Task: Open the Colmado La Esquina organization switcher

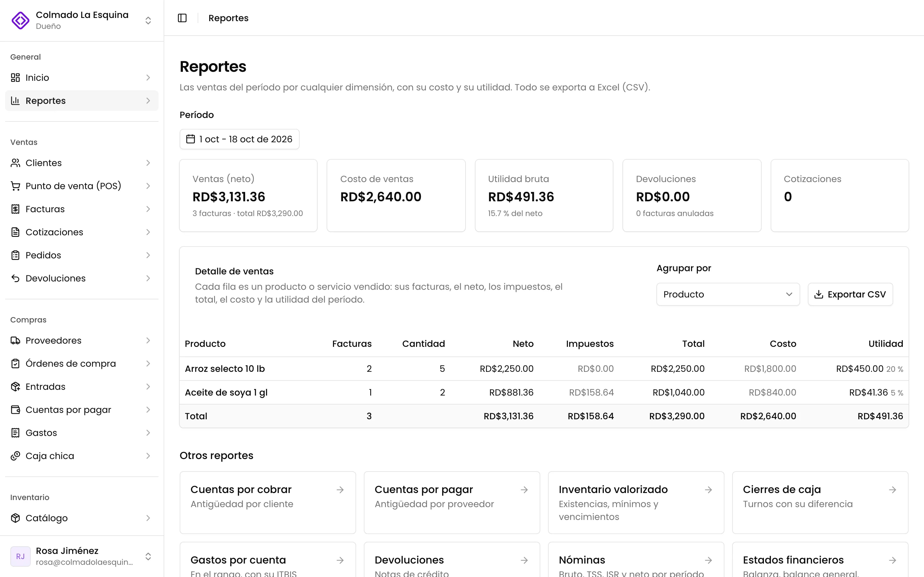Action: coord(82,20)
